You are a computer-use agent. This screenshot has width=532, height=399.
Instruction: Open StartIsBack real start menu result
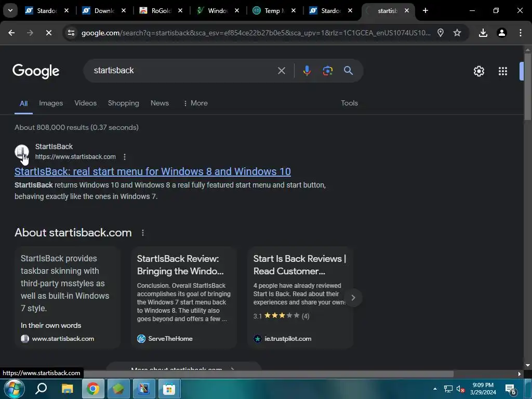(x=152, y=171)
